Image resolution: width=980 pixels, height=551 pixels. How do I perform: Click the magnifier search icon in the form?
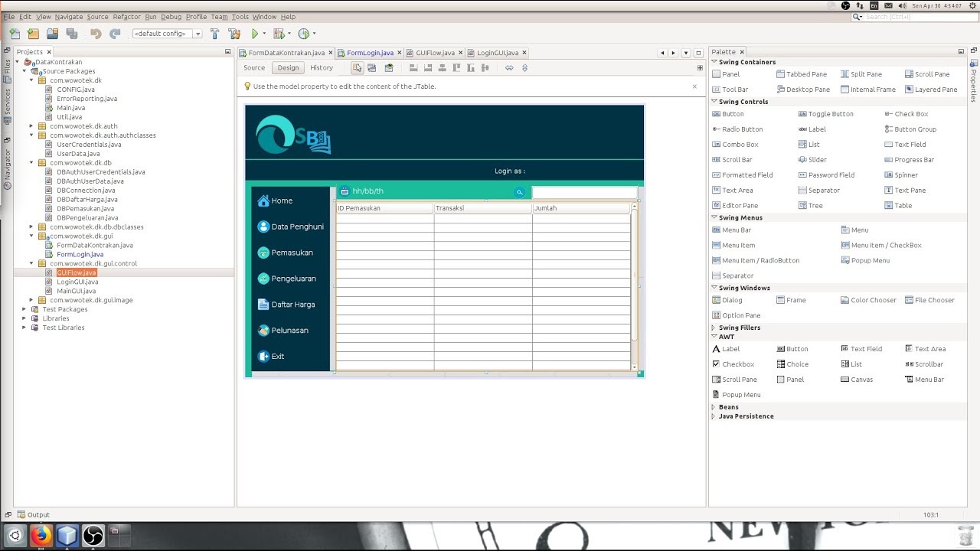pos(519,192)
